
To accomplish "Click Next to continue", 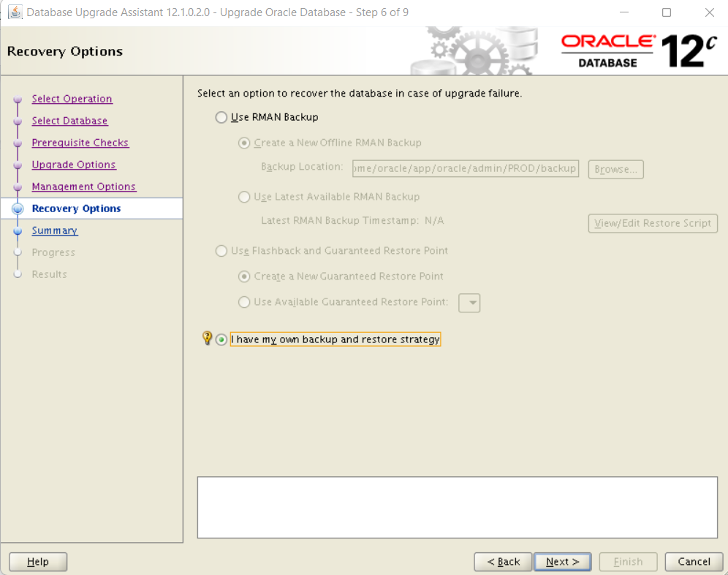I will [x=563, y=562].
